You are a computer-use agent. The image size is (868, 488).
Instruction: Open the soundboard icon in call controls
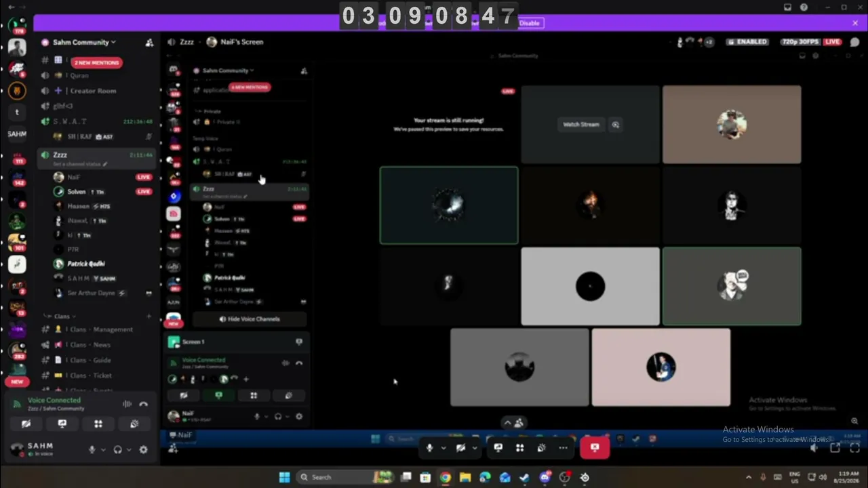[541, 447]
